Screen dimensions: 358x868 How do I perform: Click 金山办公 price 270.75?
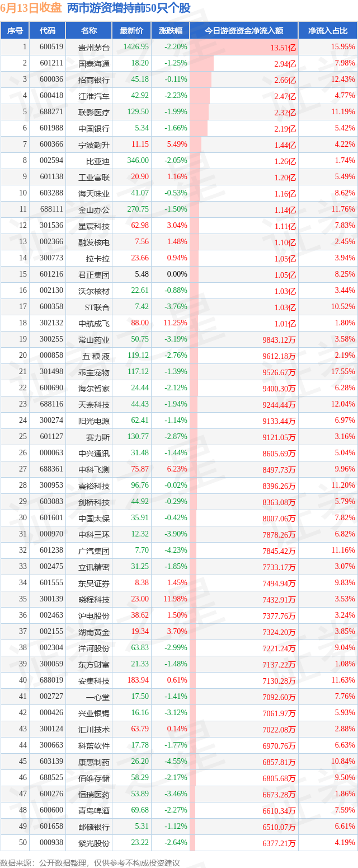[138, 209]
